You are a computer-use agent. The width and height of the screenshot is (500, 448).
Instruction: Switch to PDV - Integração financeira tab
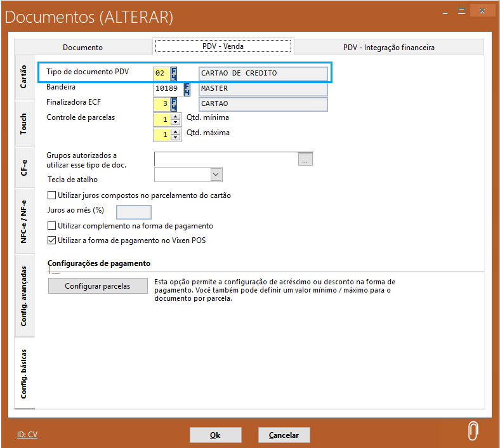389,47
